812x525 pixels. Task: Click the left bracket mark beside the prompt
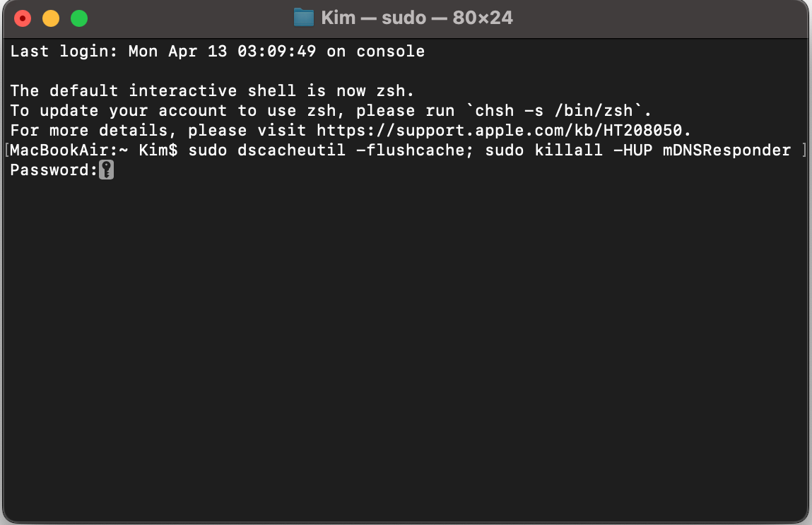(6, 150)
